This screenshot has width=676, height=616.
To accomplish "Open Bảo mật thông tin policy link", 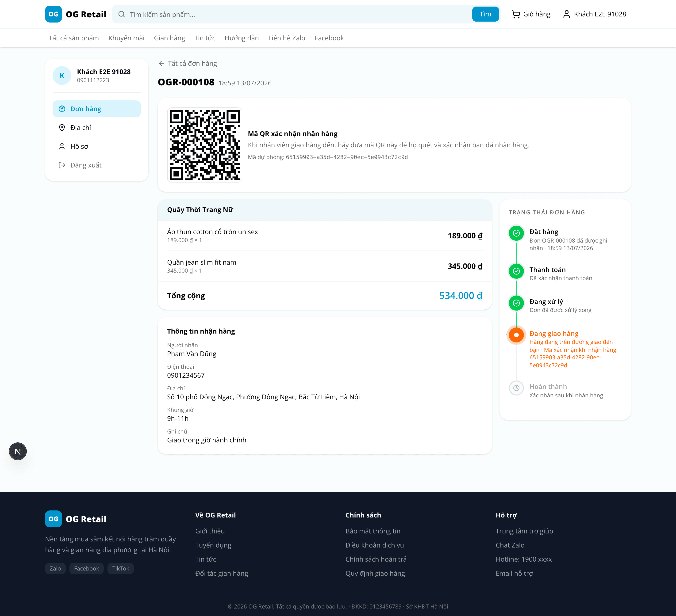I will (x=373, y=531).
